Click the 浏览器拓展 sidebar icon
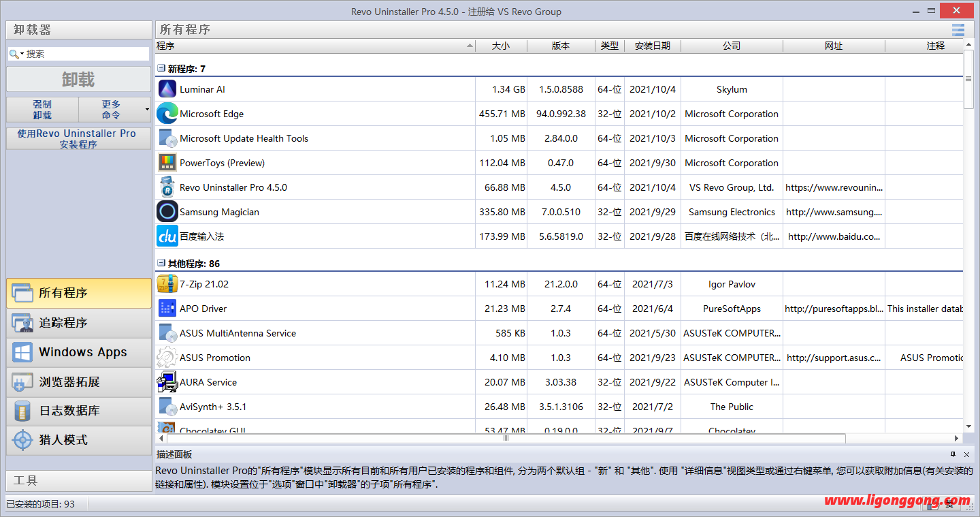The image size is (980, 517). coord(22,381)
